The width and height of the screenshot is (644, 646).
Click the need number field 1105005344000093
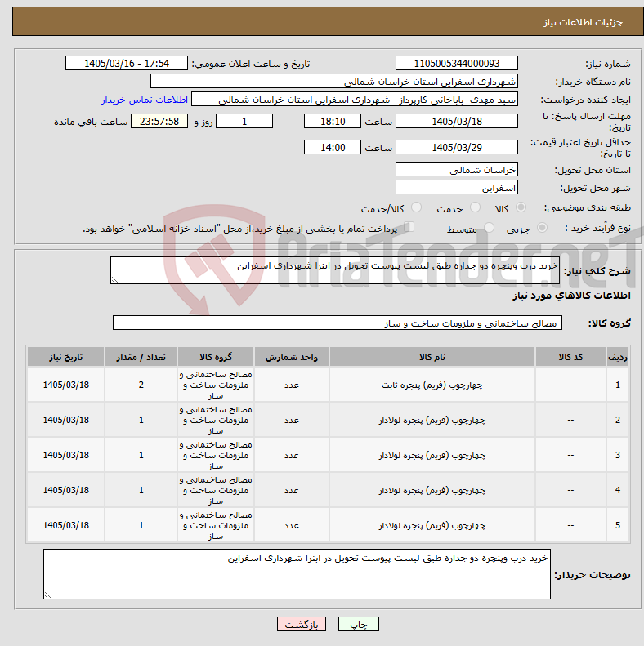456,64
